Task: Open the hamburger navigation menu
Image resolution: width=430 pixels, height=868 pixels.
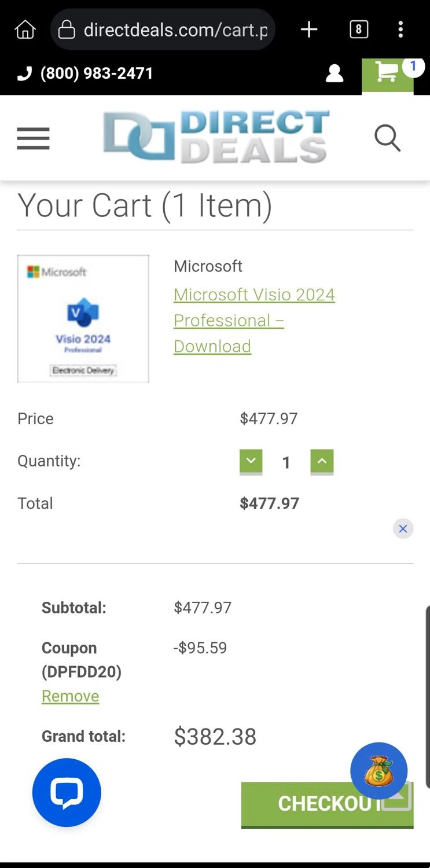Action: (x=34, y=139)
